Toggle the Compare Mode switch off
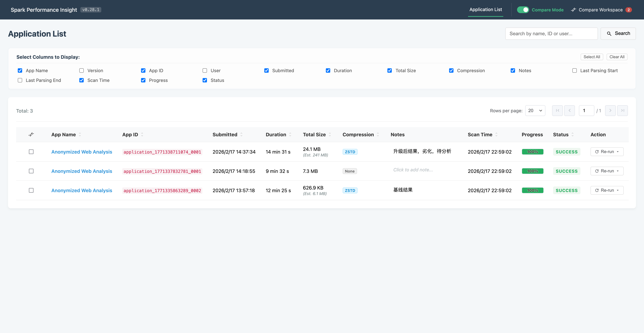644x333 pixels. pos(523,10)
